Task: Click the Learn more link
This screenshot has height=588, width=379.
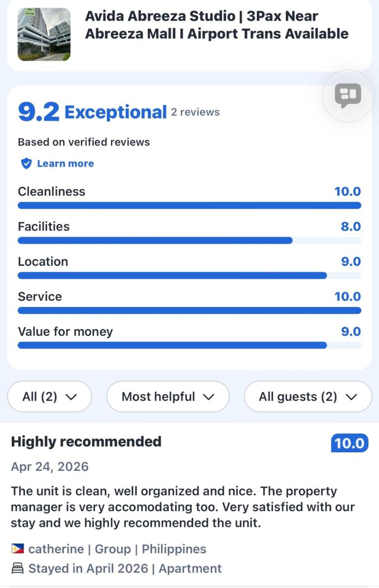Action: pos(65,163)
